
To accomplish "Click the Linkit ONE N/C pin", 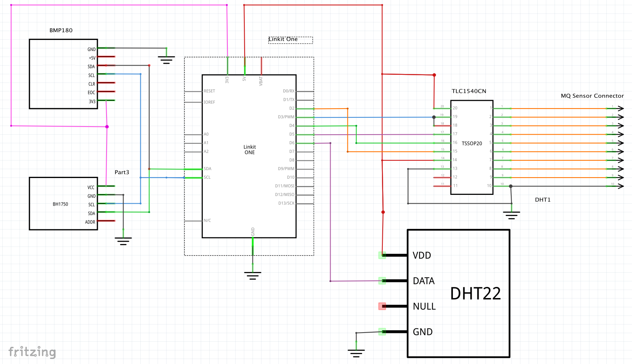I will click(x=193, y=221).
